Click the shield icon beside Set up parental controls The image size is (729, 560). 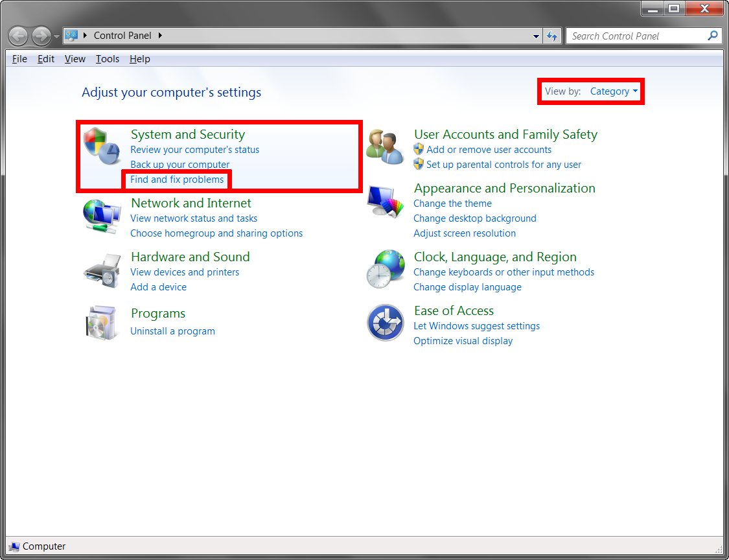pyautogui.click(x=419, y=164)
